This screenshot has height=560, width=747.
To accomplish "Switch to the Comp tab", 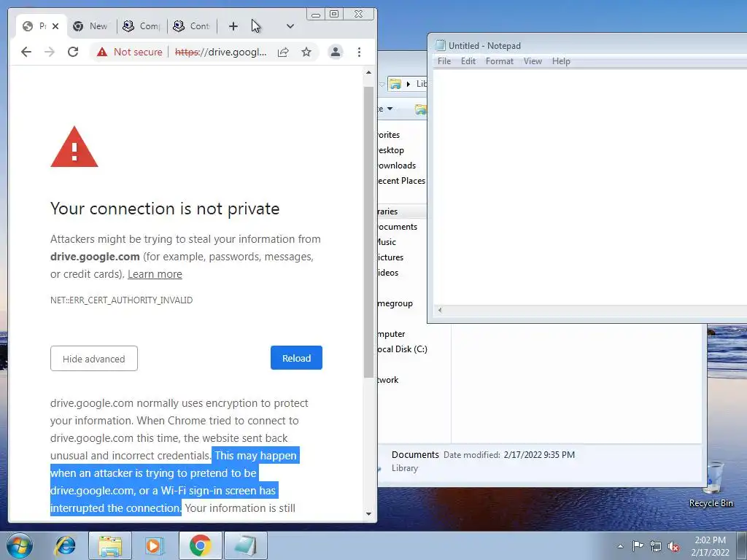I will click(x=142, y=26).
